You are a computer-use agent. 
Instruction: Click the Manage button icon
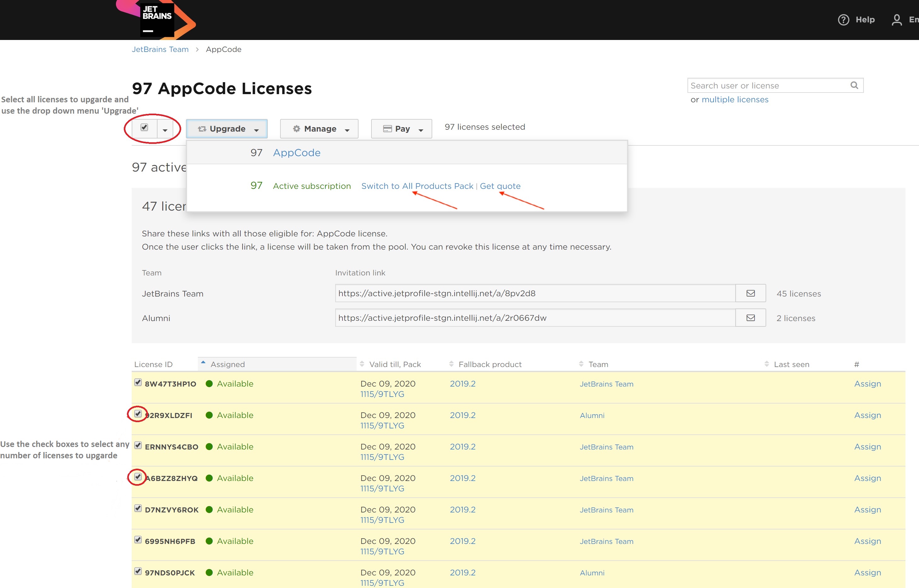[x=297, y=128]
